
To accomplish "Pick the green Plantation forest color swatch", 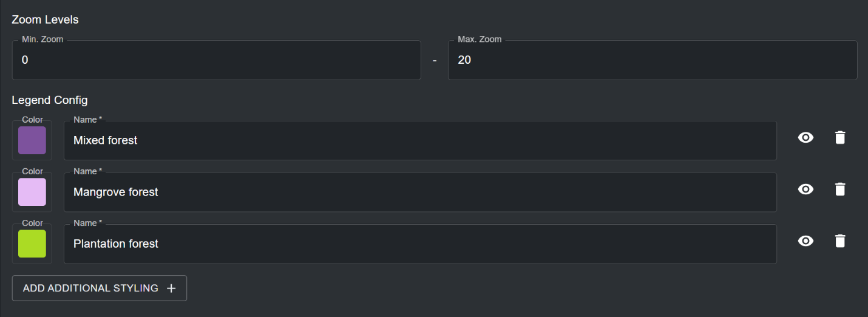I will point(32,244).
